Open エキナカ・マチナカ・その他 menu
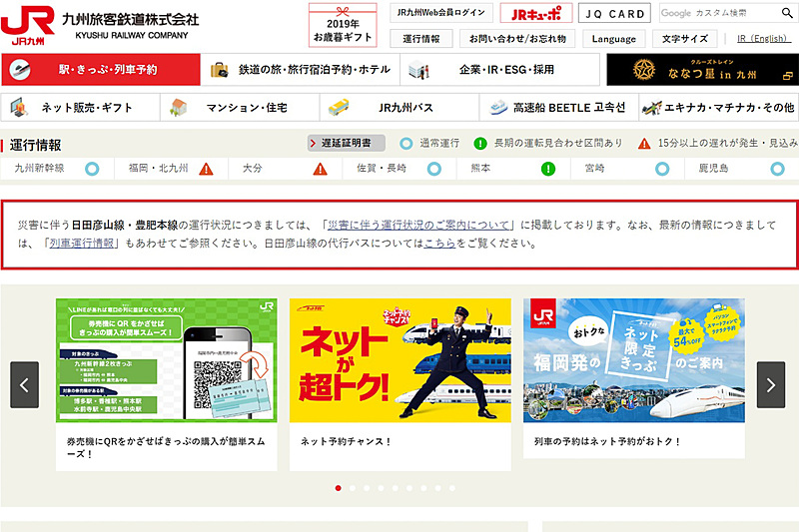The image size is (799, 532). 718,108
